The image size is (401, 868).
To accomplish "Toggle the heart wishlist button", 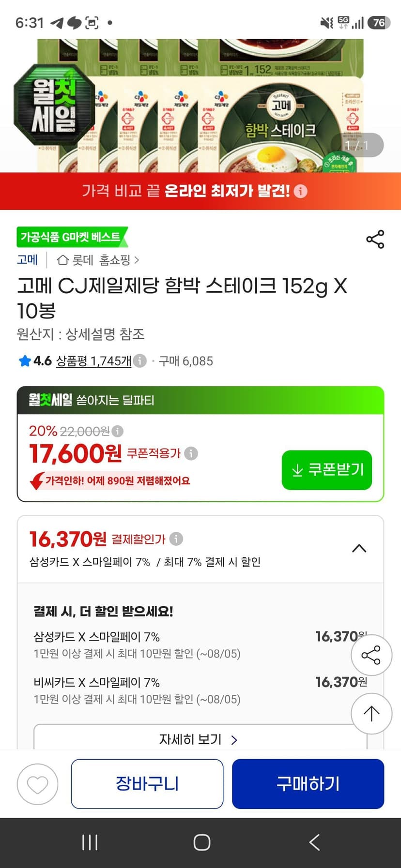I will point(38,784).
